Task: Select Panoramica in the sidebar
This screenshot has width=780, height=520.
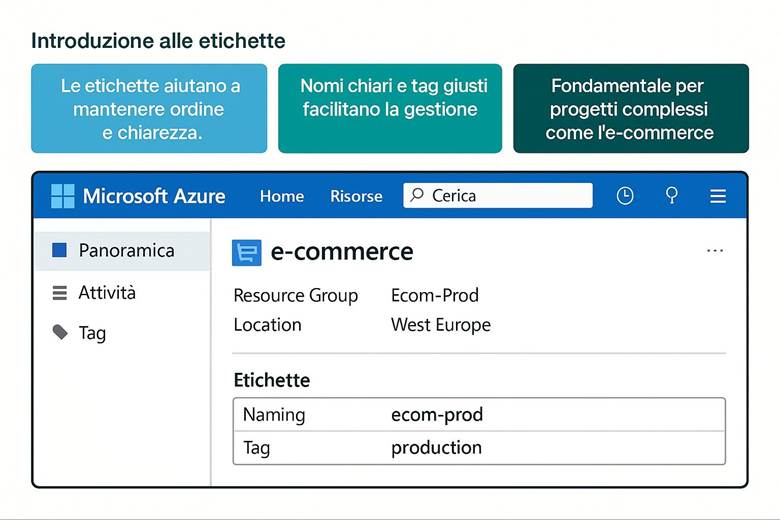Action: coord(122,251)
